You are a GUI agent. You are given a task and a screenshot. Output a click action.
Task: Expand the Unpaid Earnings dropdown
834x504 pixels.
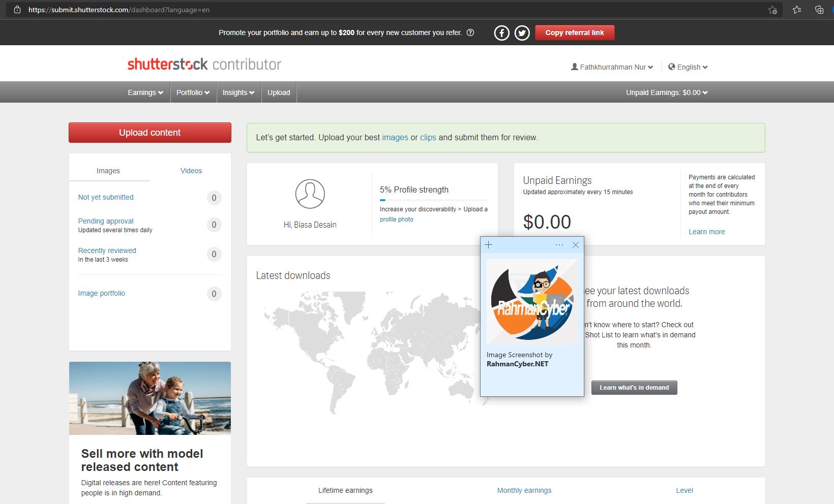tap(666, 92)
